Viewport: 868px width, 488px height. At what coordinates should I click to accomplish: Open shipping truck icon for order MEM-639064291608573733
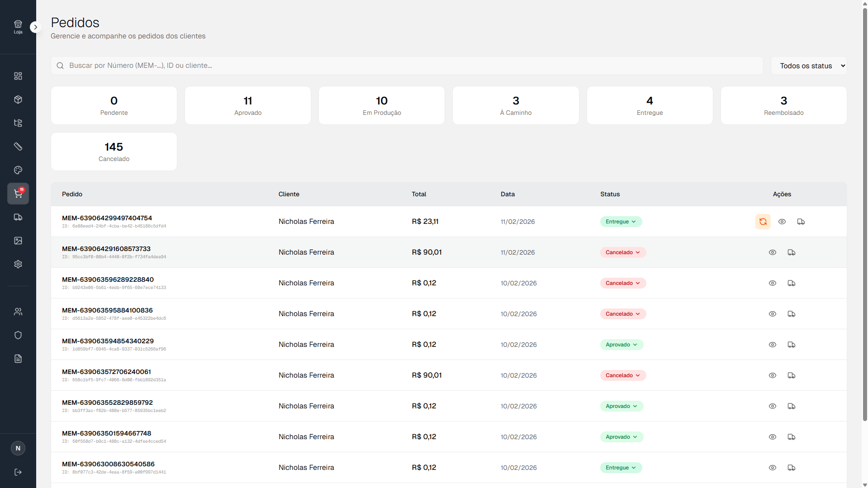[792, 252]
